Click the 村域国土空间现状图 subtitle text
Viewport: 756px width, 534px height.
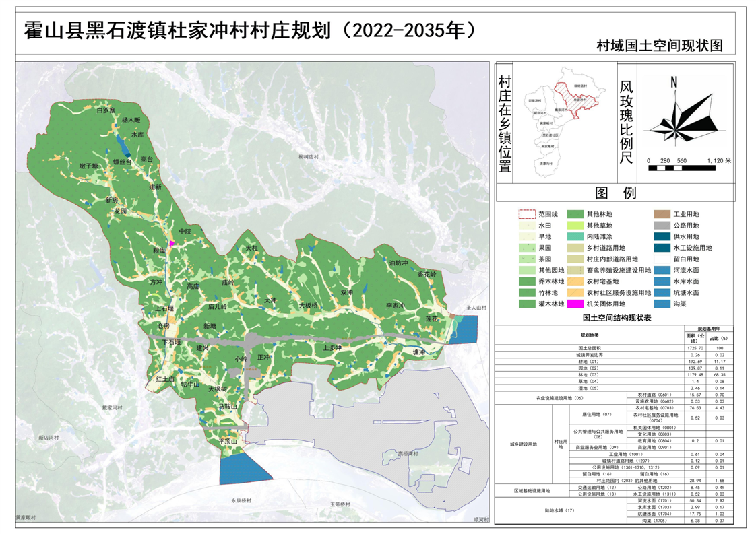659,46
